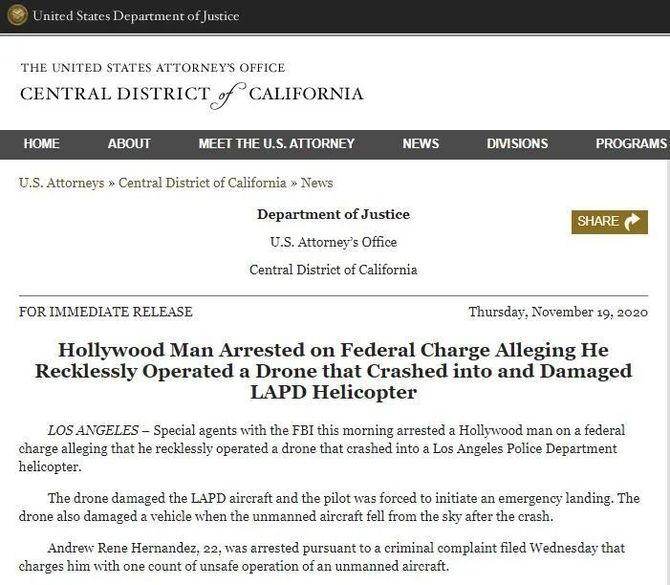
Task: Click PROGRAMS in the navigation bar
Action: point(631,144)
